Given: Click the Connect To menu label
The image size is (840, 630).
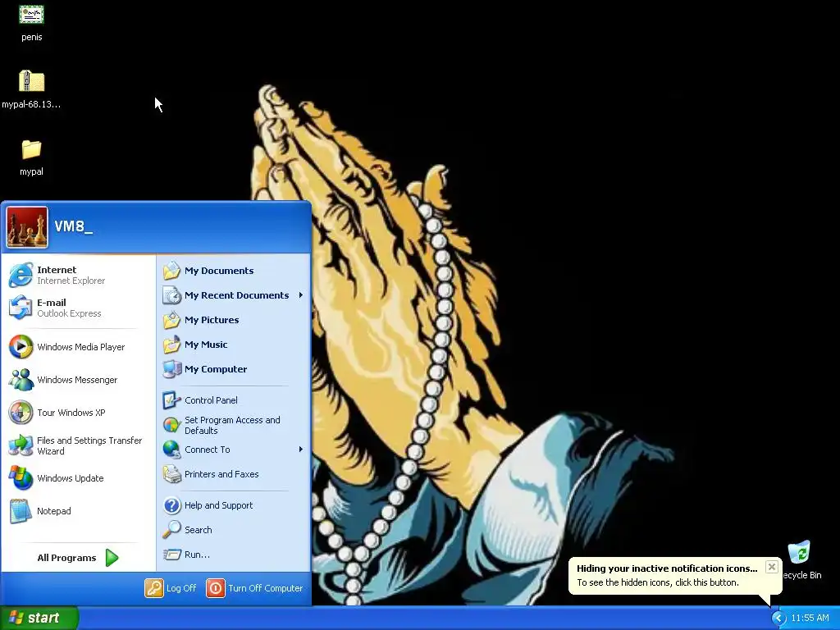Looking at the screenshot, I should click(x=208, y=450).
